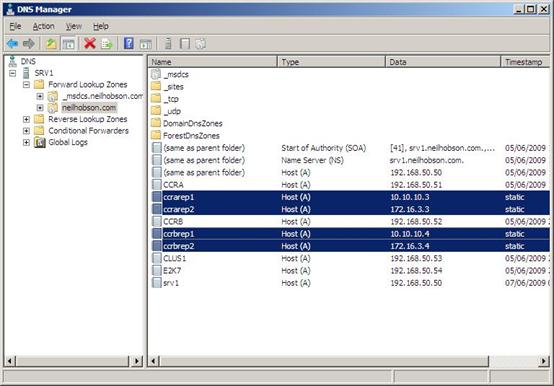Click Show/Hide Console Tree toolbar icon
Viewport: 554px width, 386px height.
68,44
